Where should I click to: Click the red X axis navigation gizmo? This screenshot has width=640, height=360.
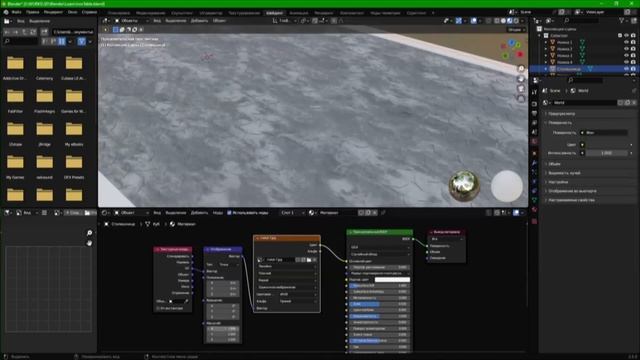click(x=520, y=54)
